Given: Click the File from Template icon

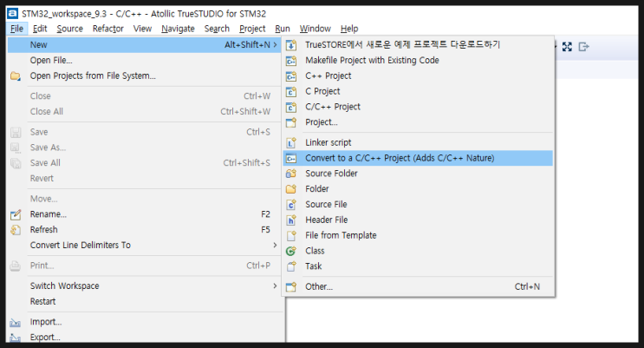Looking at the screenshot, I should tap(291, 235).
